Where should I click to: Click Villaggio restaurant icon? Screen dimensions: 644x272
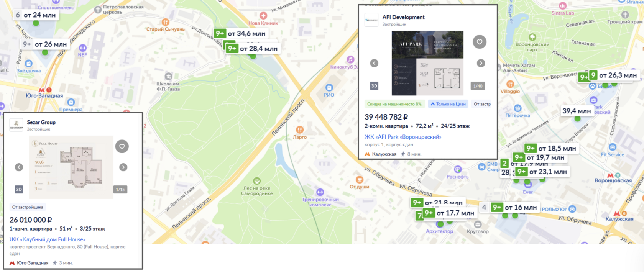pyautogui.click(x=510, y=84)
